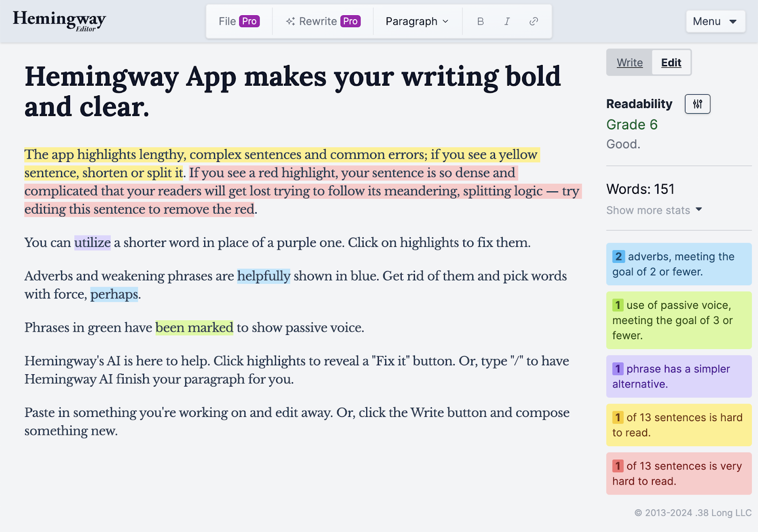The width and height of the screenshot is (758, 532).
Task: Open the Menu dropdown
Action: [715, 21]
